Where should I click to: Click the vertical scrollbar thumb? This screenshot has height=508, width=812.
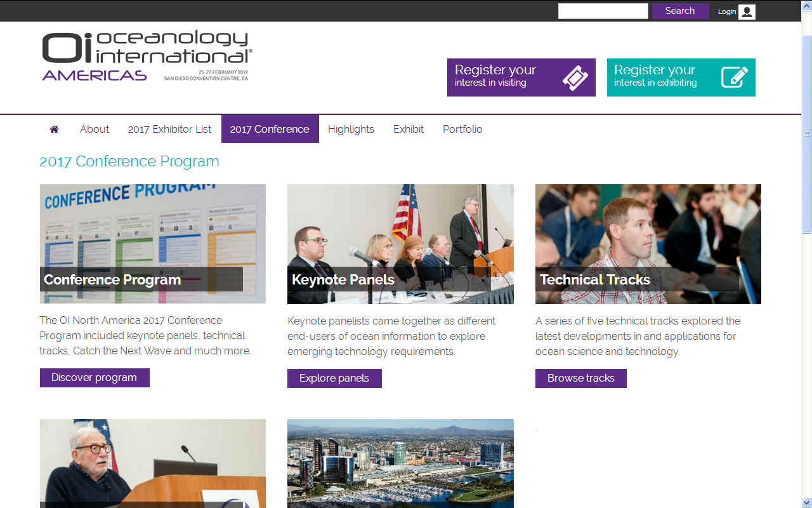(x=807, y=134)
